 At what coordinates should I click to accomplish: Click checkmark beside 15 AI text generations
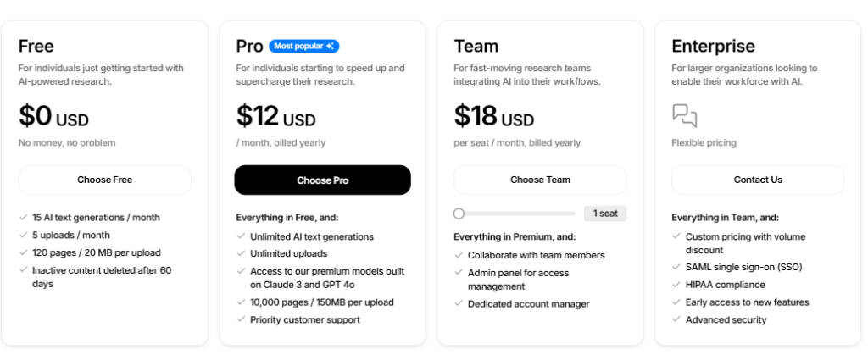tap(23, 217)
